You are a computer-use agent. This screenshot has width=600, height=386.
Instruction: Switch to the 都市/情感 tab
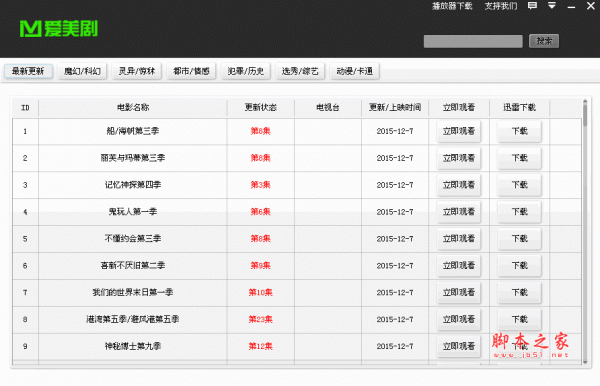[x=191, y=71]
